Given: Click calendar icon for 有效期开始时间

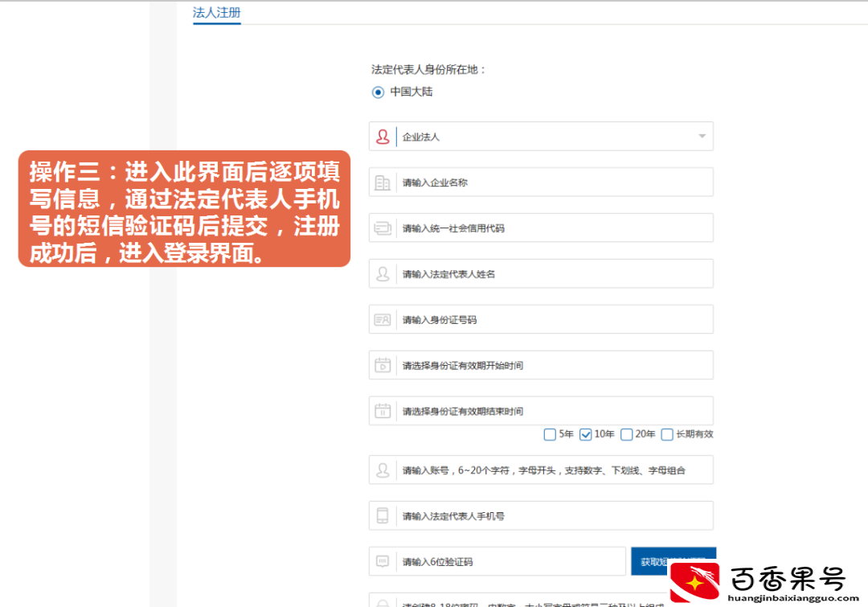Looking at the screenshot, I should pyautogui.click(x=383, y=365).
